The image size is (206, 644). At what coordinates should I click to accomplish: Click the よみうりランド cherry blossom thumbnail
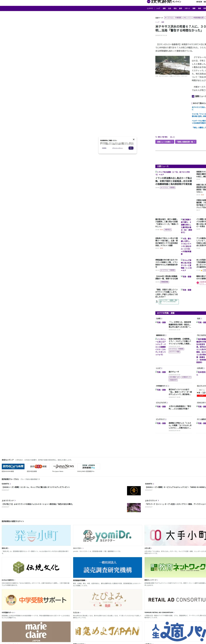pyautogui.click(x=134, y=507)
